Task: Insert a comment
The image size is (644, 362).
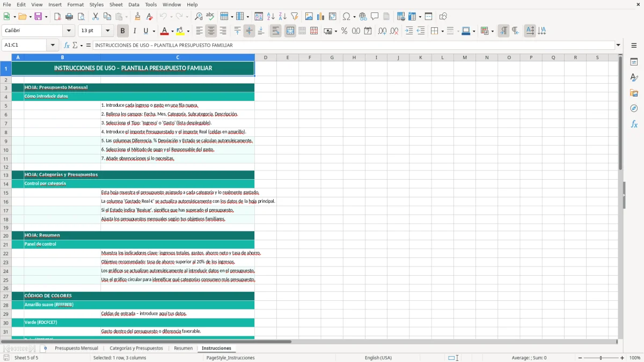Action: coord(375,17)
